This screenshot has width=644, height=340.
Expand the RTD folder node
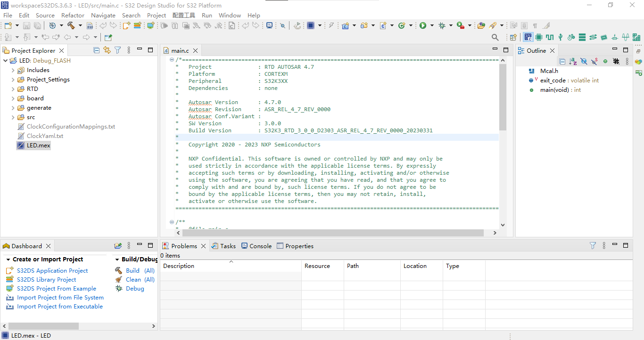tap(13, 89)
